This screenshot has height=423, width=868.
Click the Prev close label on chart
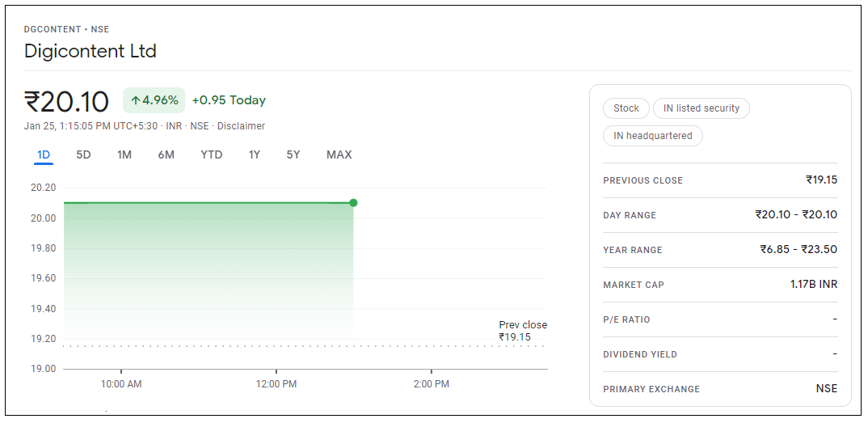pos(522,325)
